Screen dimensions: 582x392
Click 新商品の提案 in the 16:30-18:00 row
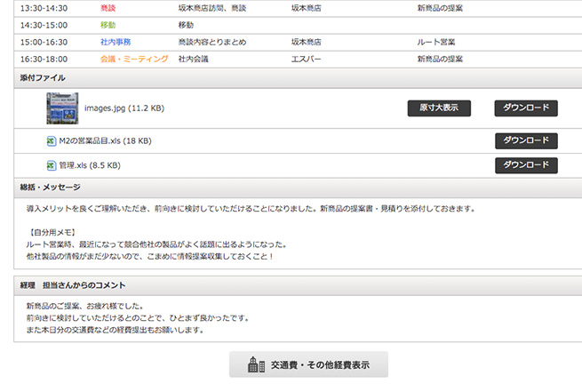tap(440, 59)
